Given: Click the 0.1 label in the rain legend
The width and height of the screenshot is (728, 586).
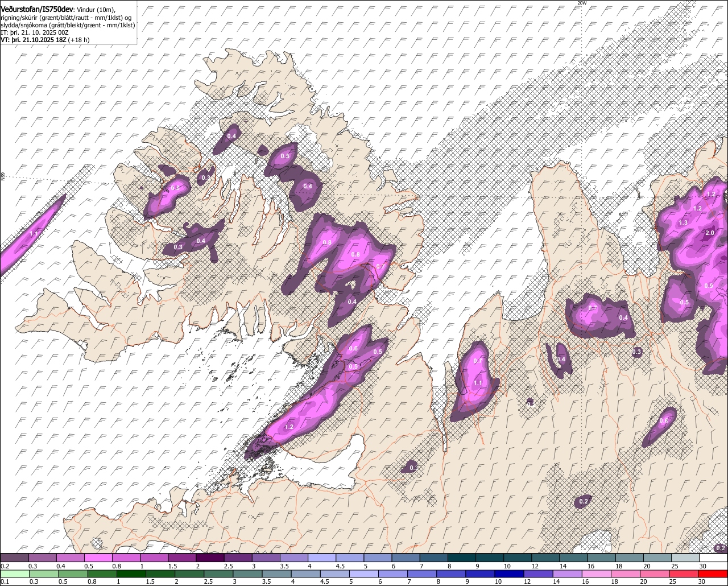Looking at the screenshot, I should [5, 581].
